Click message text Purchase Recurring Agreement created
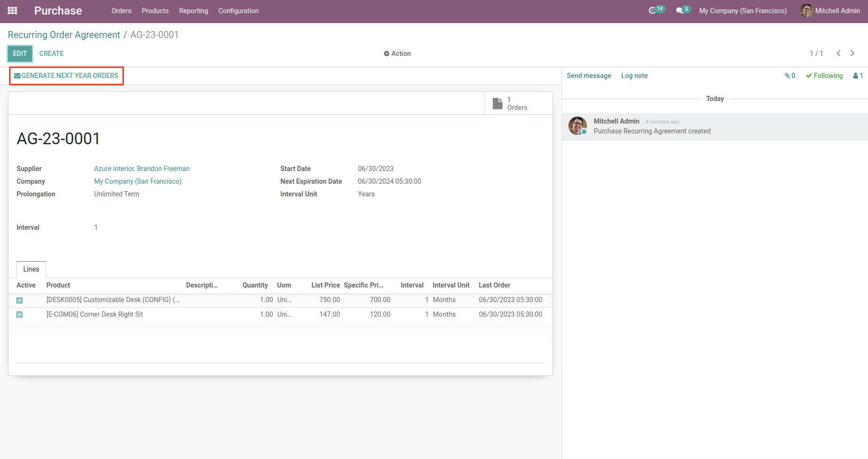Screen dimensions: 868x459 pyautogui.click(x=652, y=131)
